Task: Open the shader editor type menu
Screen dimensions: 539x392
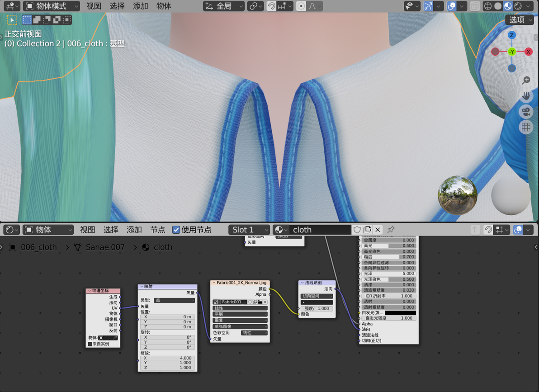Action: (x=12, y=230)
